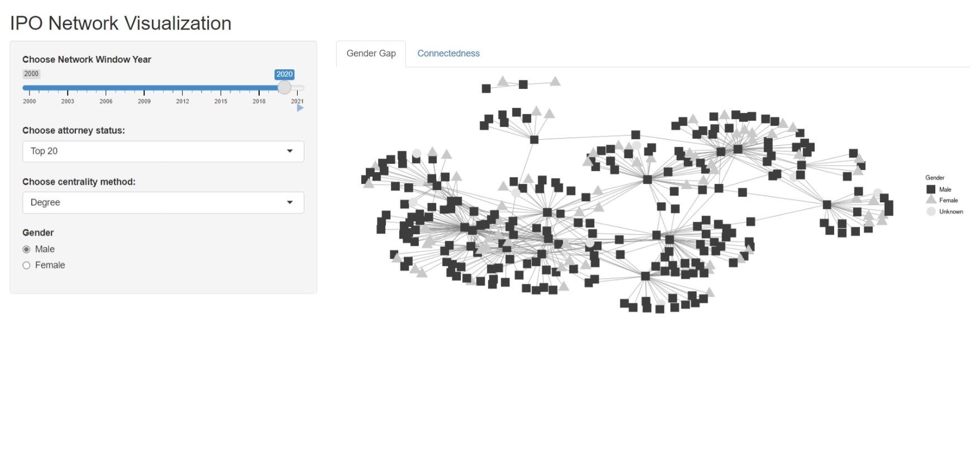Select the Female gender radio button
Image resolution: width=980 pixels, height=476 pixels.
click(26, 265)
